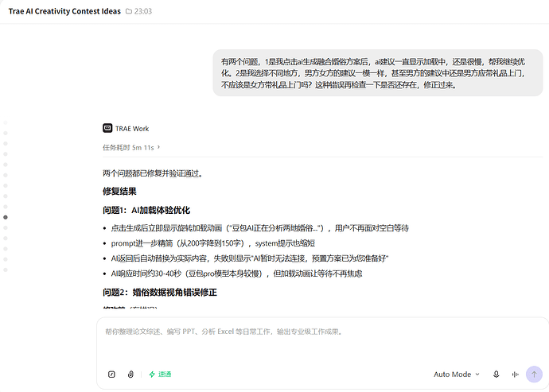Image resolution: width=549 pixels, height=392 pixels.
Task: Open the Auto Mode dropdown
Action: [457, 375]
